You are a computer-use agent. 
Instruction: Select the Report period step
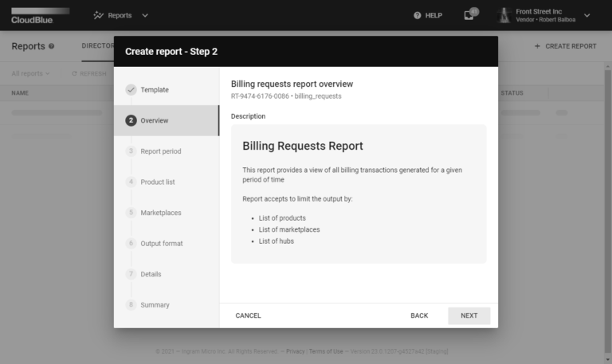pos(167,151)
